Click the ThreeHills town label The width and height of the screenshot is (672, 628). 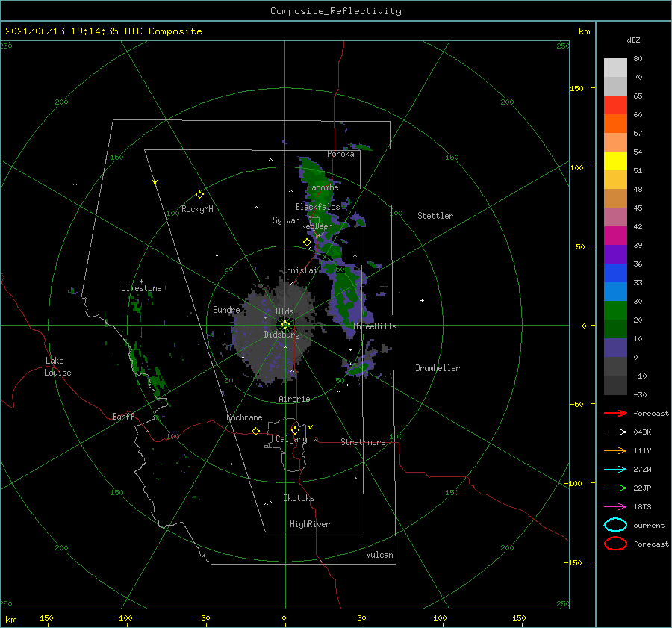click(375, 326)
